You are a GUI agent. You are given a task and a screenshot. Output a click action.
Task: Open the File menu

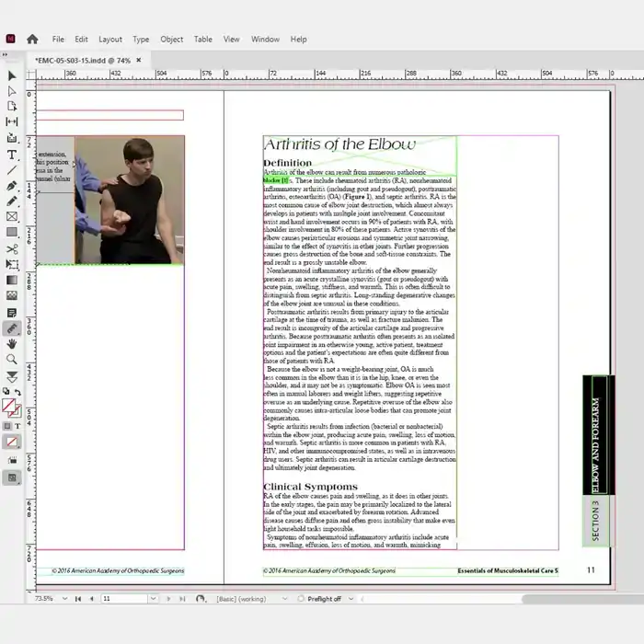58,39
